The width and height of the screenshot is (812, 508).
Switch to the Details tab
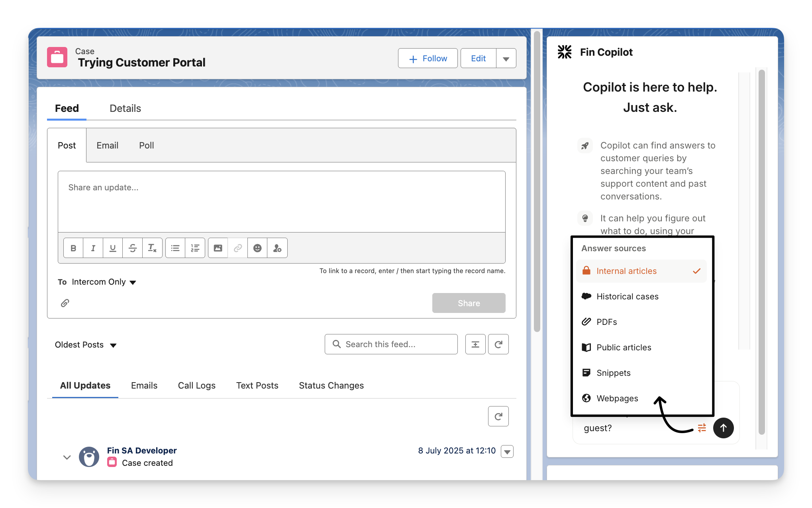(125, 108)
